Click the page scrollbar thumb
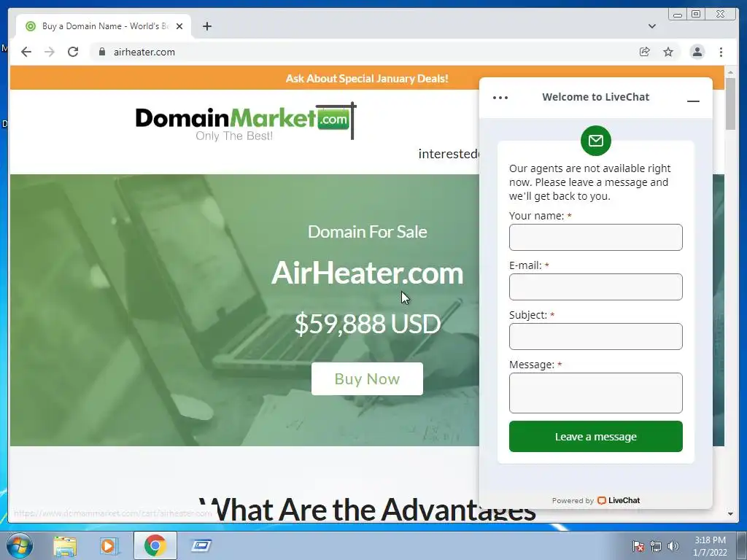Viewport: 747px width, 560px height. click(x=730, y=102)
